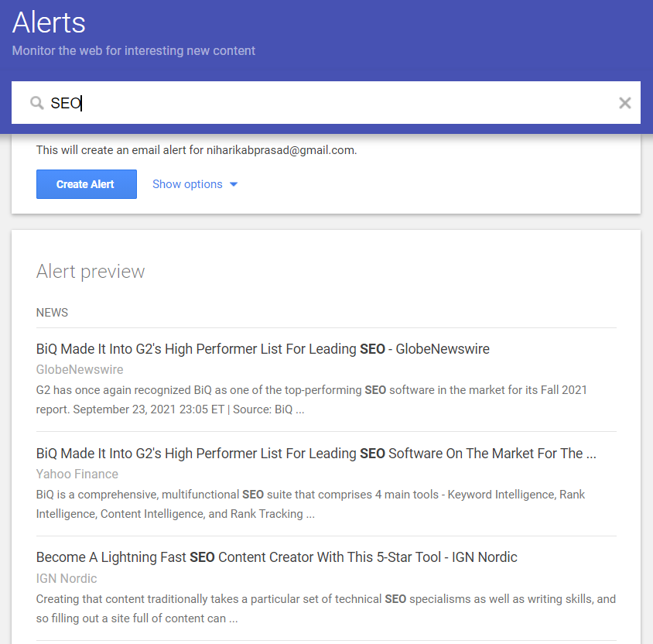This screenshot has height=644, width=653.
Task: Click the arrow beside Show options
Action: (x=234, y=184)
